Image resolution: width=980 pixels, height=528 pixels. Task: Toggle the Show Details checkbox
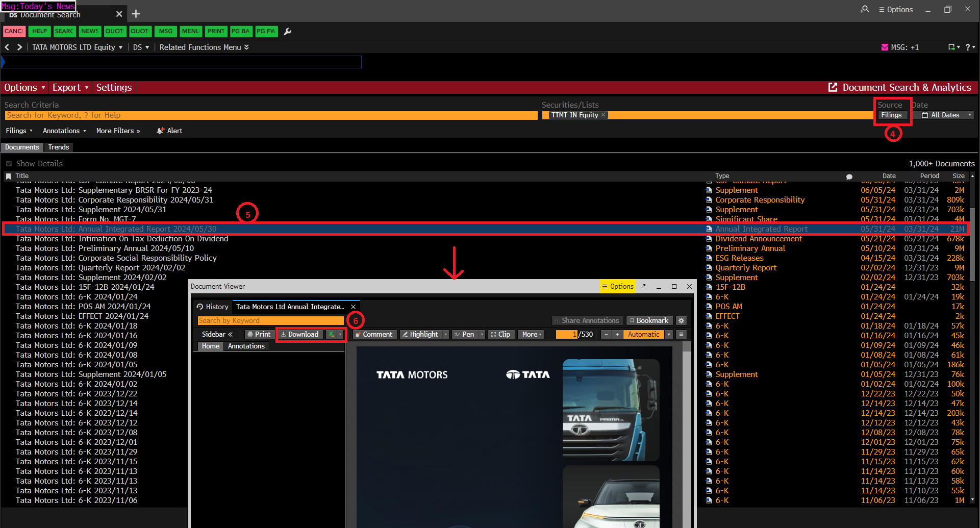[x=9, y=164]
